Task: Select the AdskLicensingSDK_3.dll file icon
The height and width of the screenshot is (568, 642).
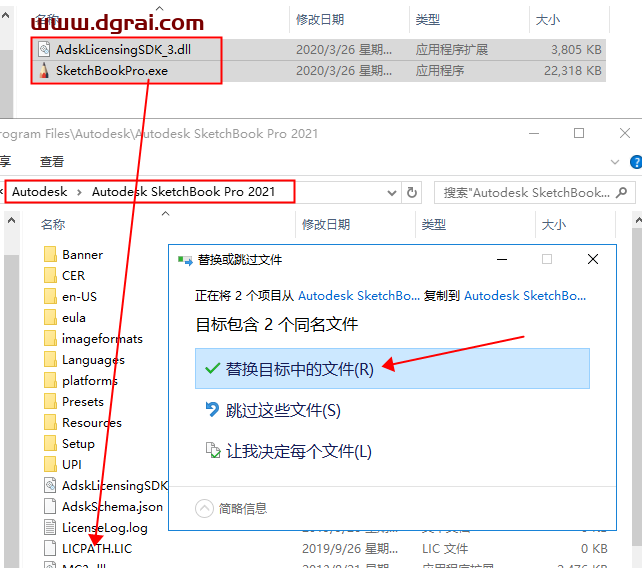Action: coord(44,49)
